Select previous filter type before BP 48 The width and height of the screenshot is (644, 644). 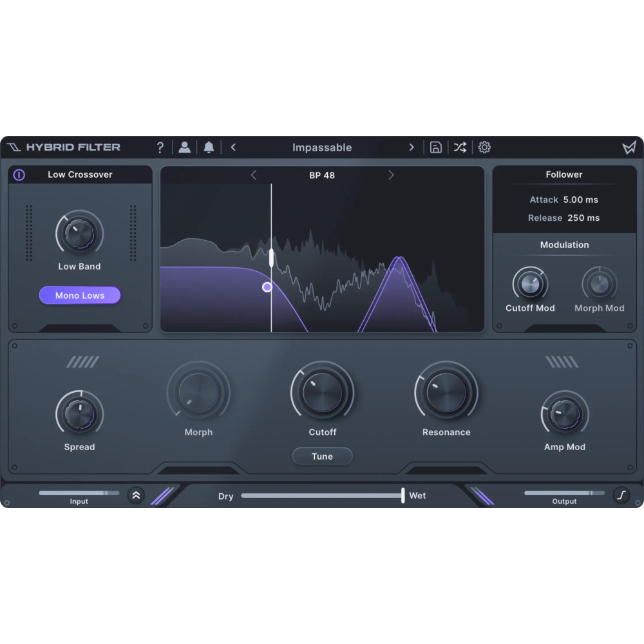click(x=253, y=175)
